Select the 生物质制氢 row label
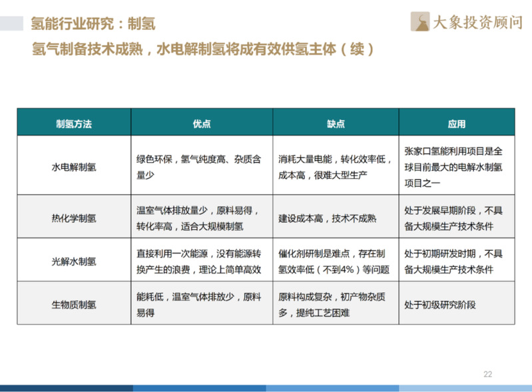Viewport: 532px width, 392px height. click(74, 304)
